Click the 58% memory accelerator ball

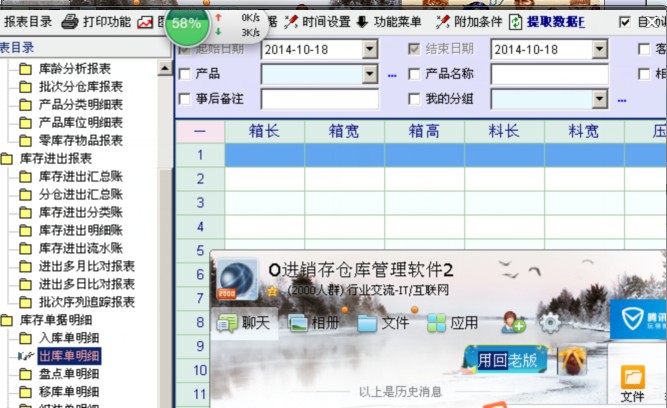pyautogui.click(x=187, y=23)
